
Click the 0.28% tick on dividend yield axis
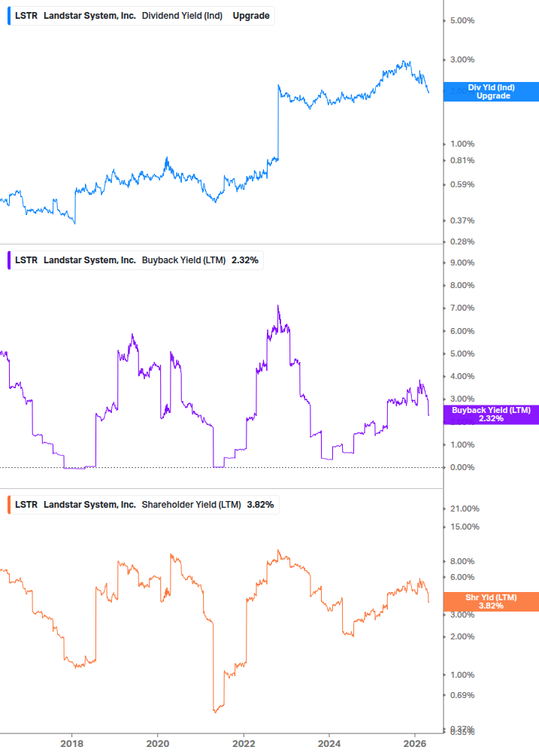pos(462,241)
